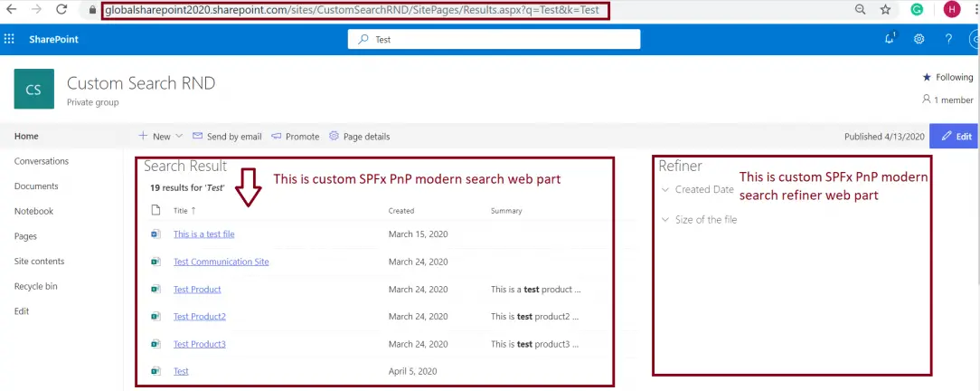Click the Created column header

401,211
